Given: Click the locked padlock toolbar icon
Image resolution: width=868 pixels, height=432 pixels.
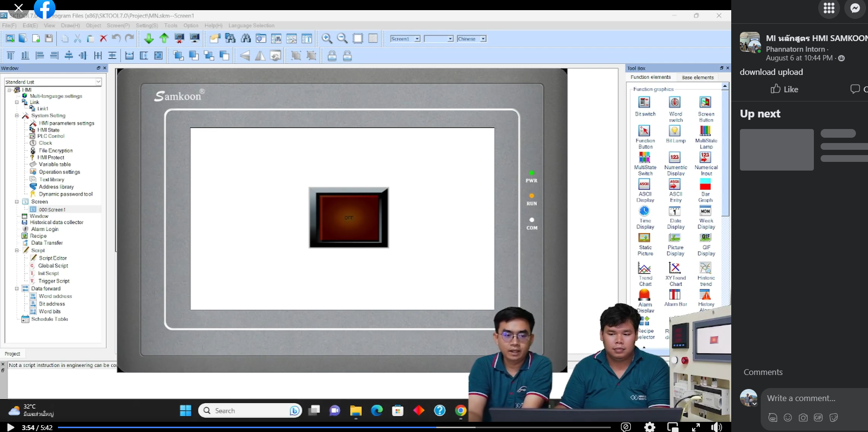Looking at the screenshot, I should click(x=332, y=56).
